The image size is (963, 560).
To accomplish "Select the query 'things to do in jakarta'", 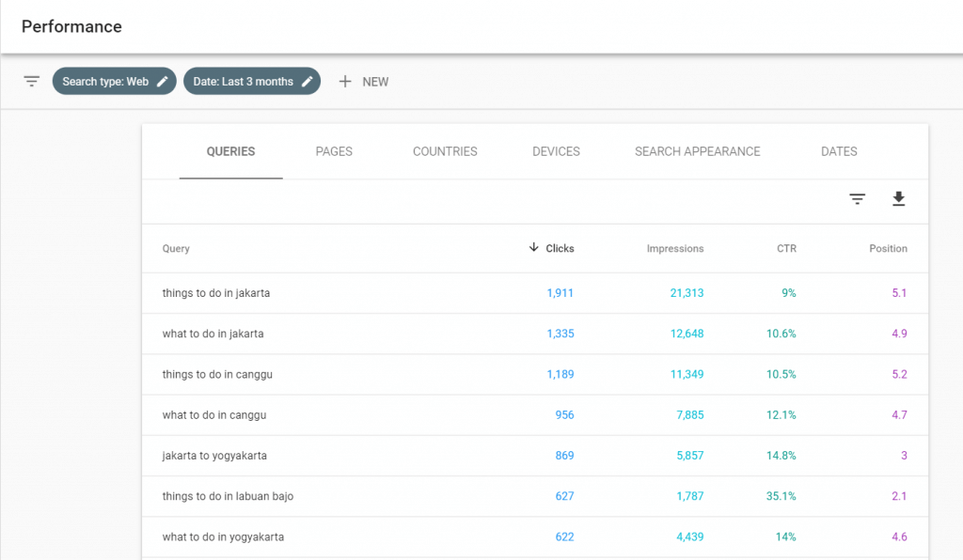I will click(x=215, y=292).
